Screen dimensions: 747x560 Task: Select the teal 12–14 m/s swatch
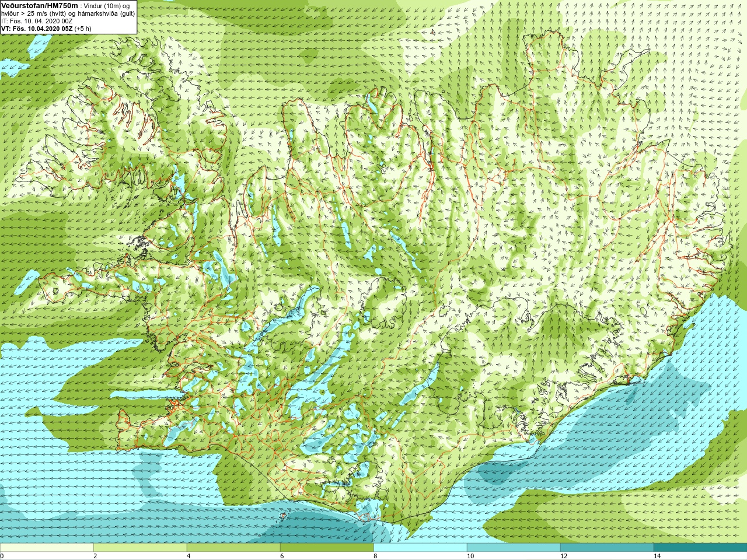click(x=607, y=548)
